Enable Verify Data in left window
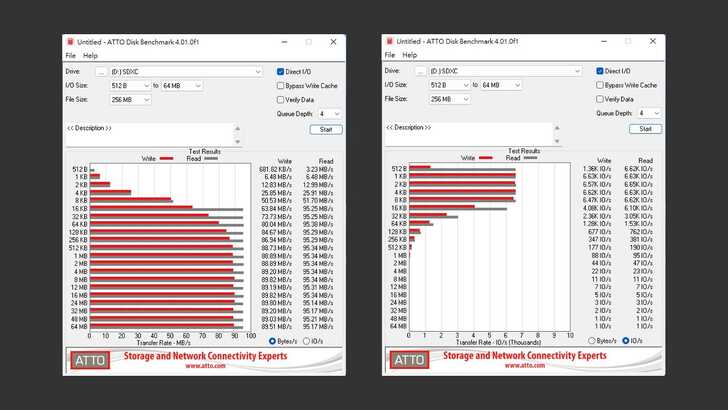This screenshot has width=728, height=410. 280,100
